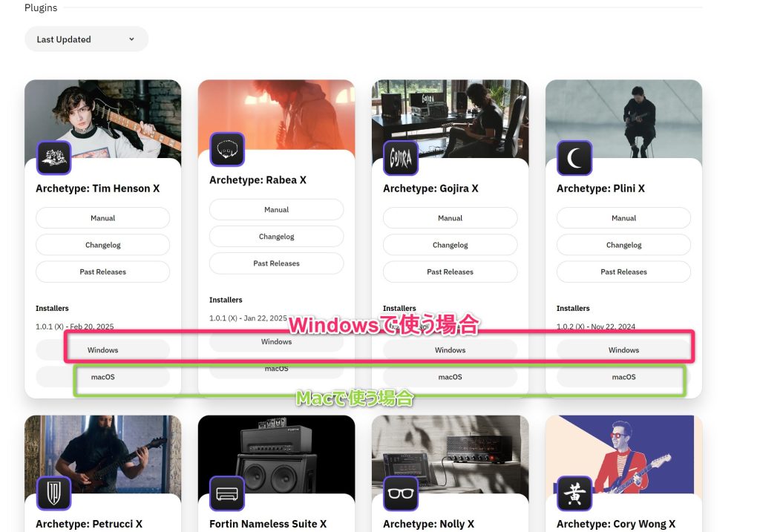Click the Cory Wong X logo icon

(574, 493)
